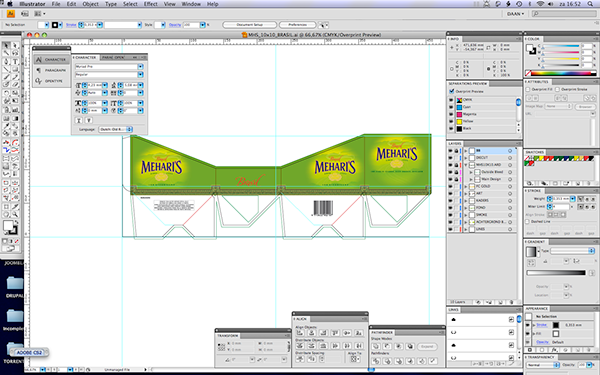Viewport: 600px width, 375px height.
Task: Click Minus Front shape mode in Pathfinder
Action: pyautogui.click(x=388, y=346)
